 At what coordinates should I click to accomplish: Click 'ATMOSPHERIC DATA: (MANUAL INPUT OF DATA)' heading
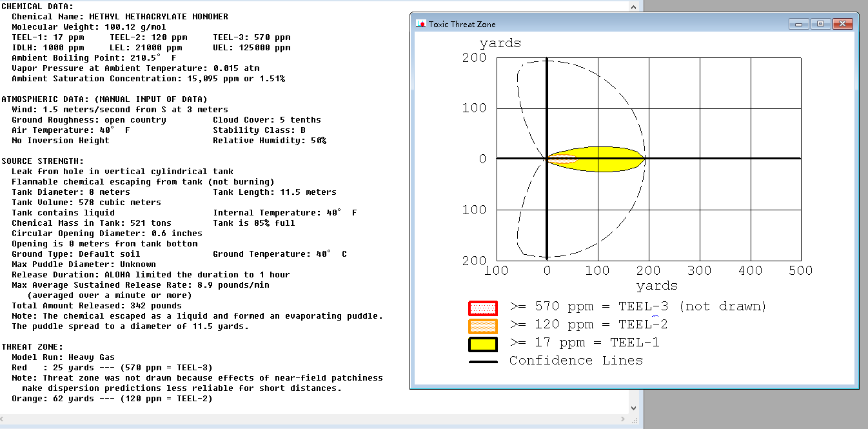[104, 99]
